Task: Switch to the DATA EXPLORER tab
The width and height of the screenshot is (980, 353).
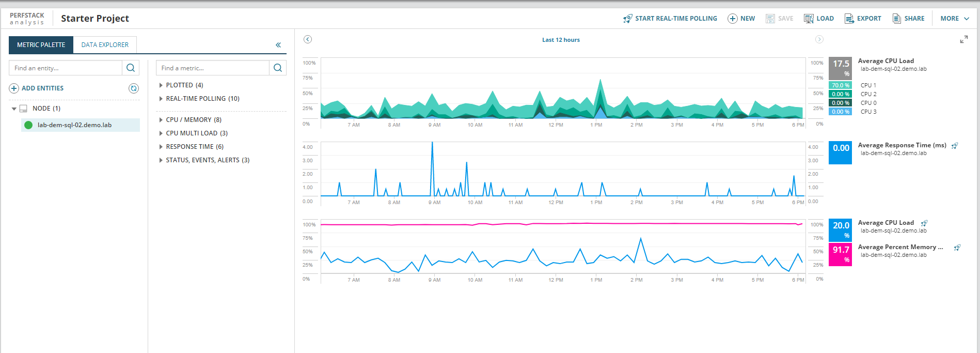Action: tap(105, 45)
